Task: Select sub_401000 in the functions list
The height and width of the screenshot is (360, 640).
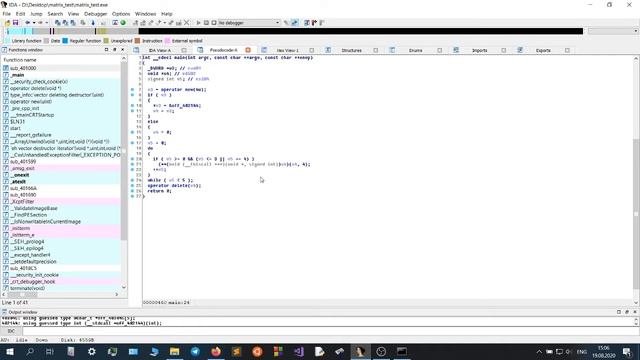Action: coord(61,68)
